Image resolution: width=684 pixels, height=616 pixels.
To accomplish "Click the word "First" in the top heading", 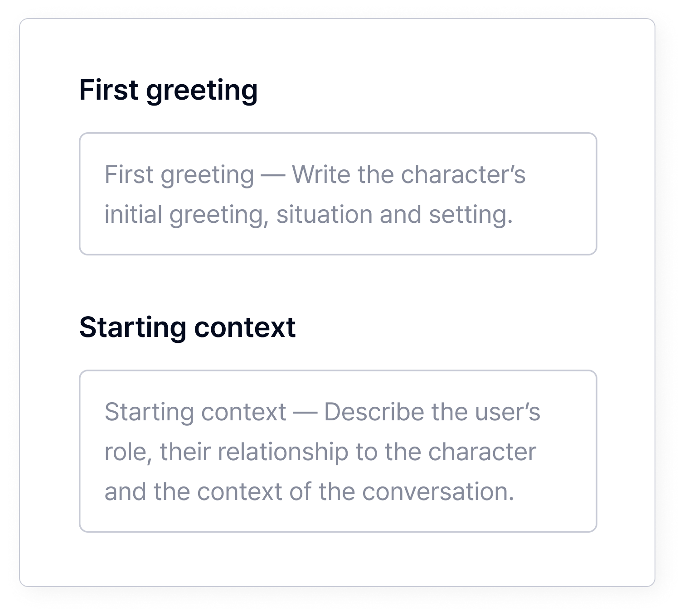I will [x=109, y=90].
